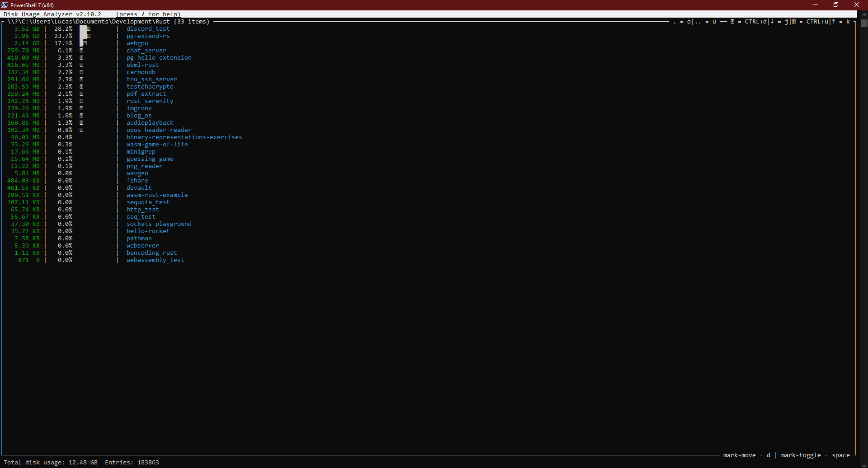Click the webgpu usage bar
The height and width of the screenshot is (468, 868).
[83, 43]
